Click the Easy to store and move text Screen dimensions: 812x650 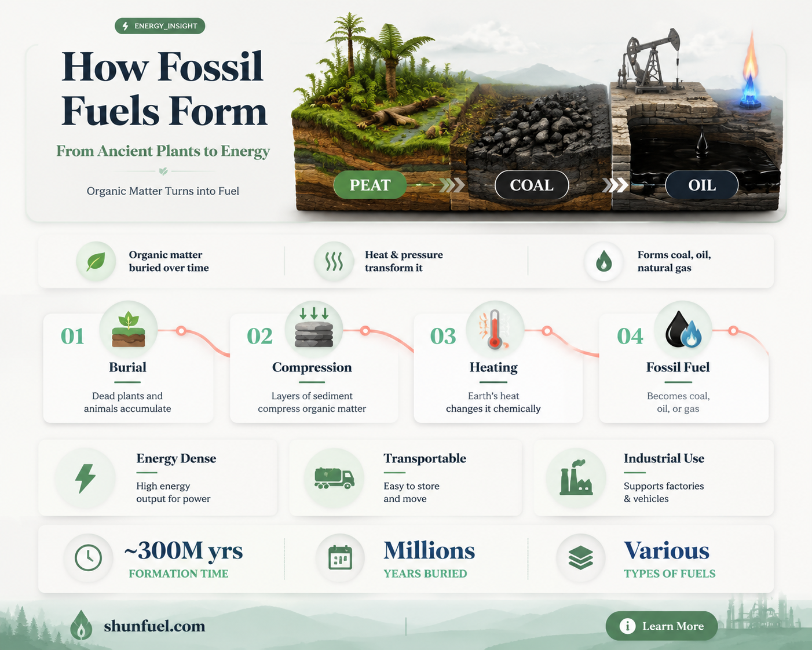coord(411,492)
